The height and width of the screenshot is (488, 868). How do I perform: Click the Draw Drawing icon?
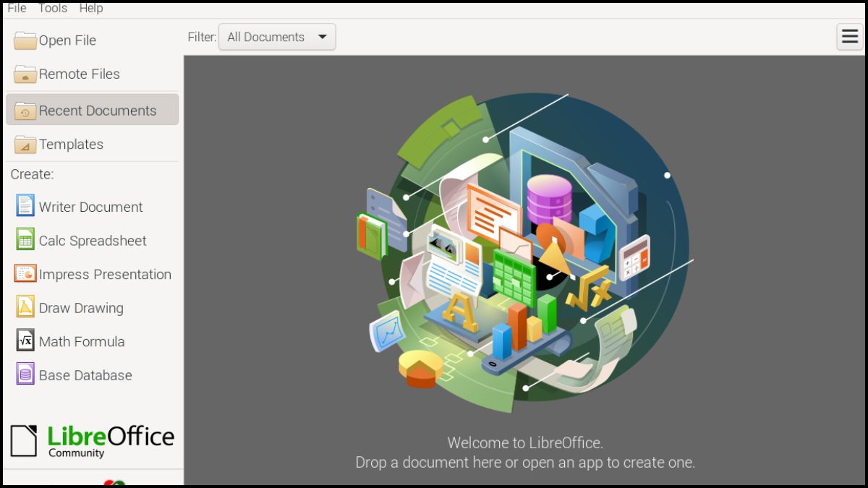point(25,307)
